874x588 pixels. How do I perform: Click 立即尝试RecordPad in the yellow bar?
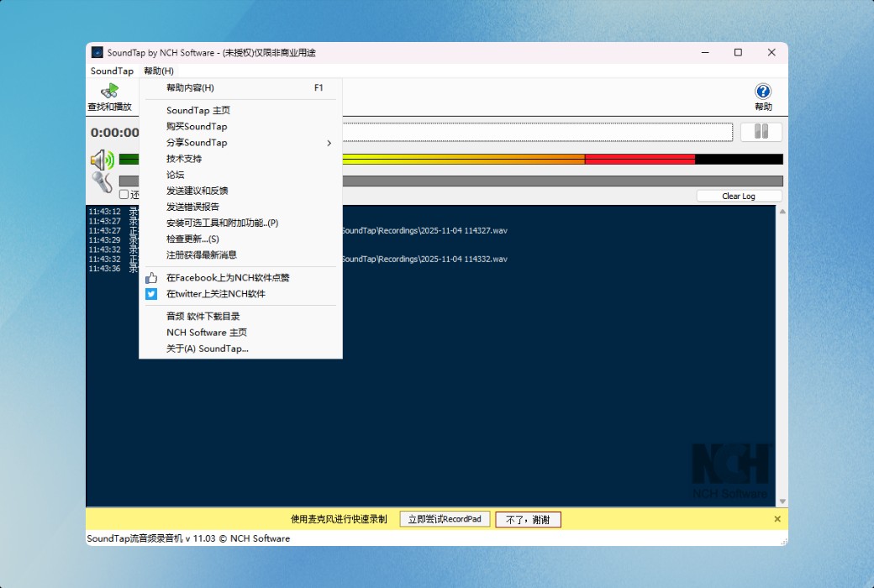(x=444, y=518)
